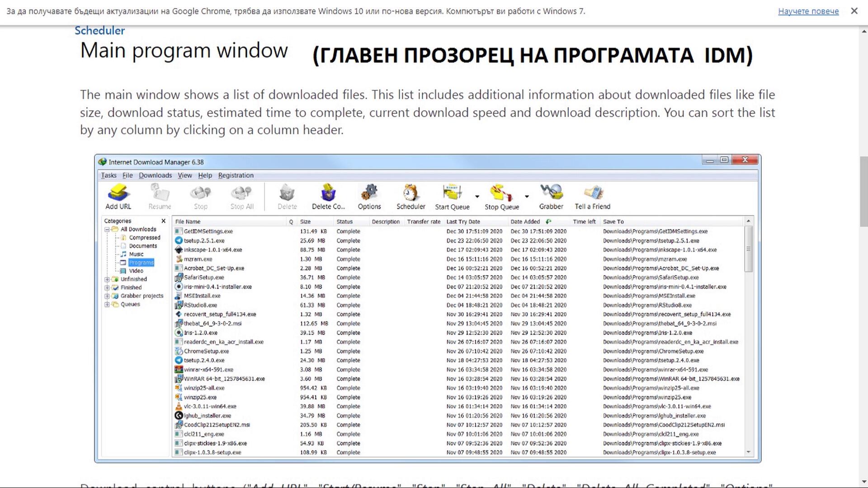Click the Resume toolbar icon
This screenshot has width=868, height=488.
click(x=160, y=193)
